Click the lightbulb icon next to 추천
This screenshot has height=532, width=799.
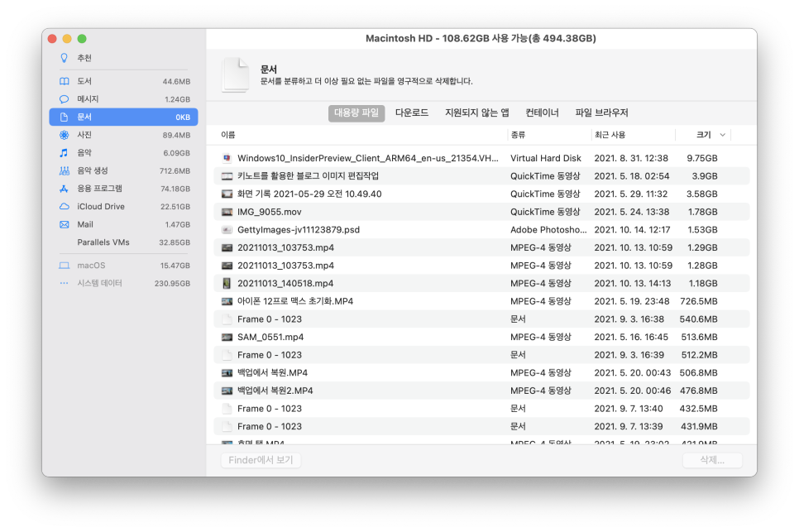[65, 58]
